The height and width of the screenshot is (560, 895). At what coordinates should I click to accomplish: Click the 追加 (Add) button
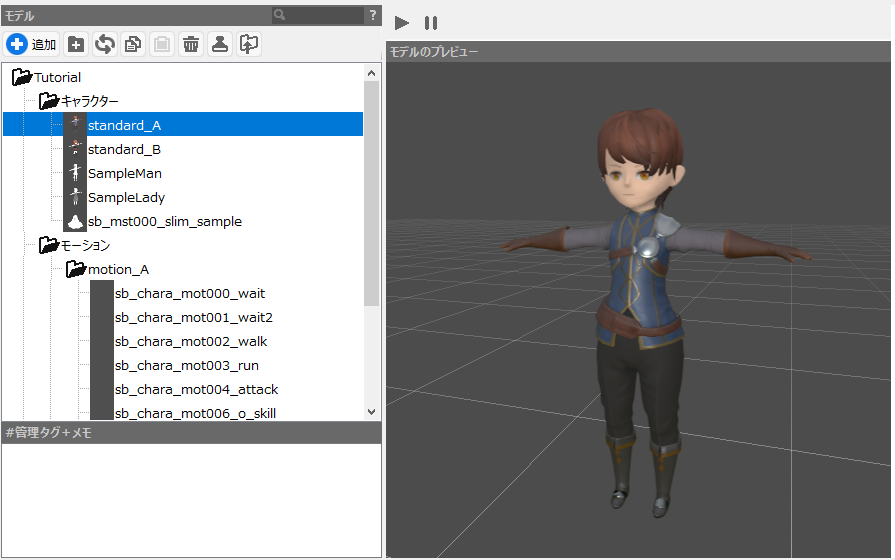click(31, 44)
